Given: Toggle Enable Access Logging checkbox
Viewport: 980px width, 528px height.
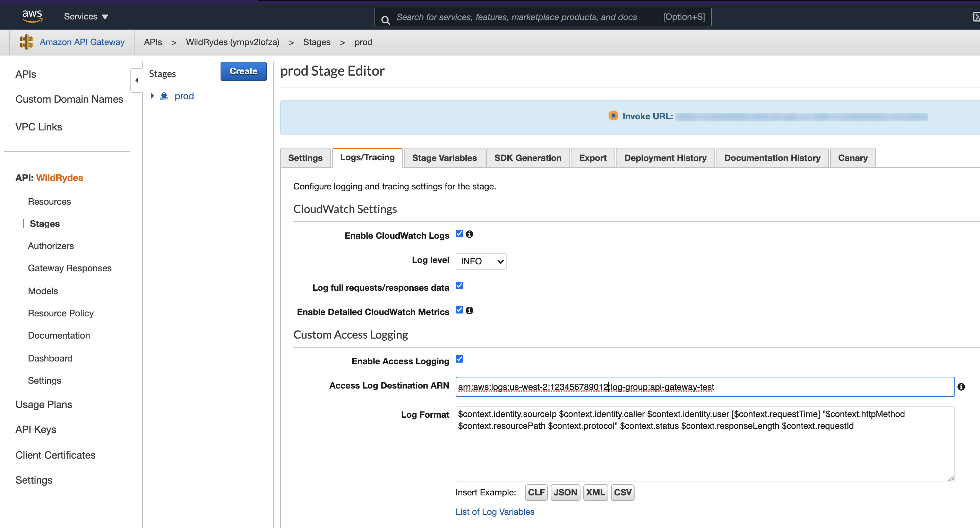Looking at the screenshot, I should 459,359.
